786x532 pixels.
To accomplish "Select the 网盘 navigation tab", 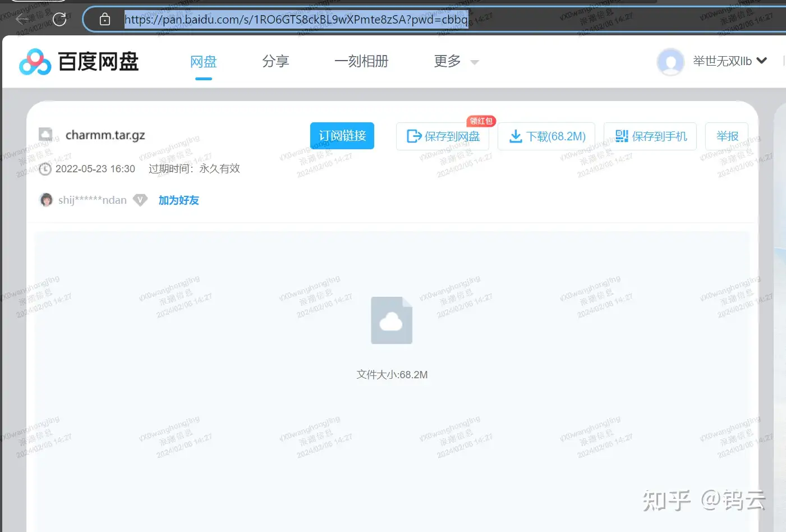I will 203,61.
